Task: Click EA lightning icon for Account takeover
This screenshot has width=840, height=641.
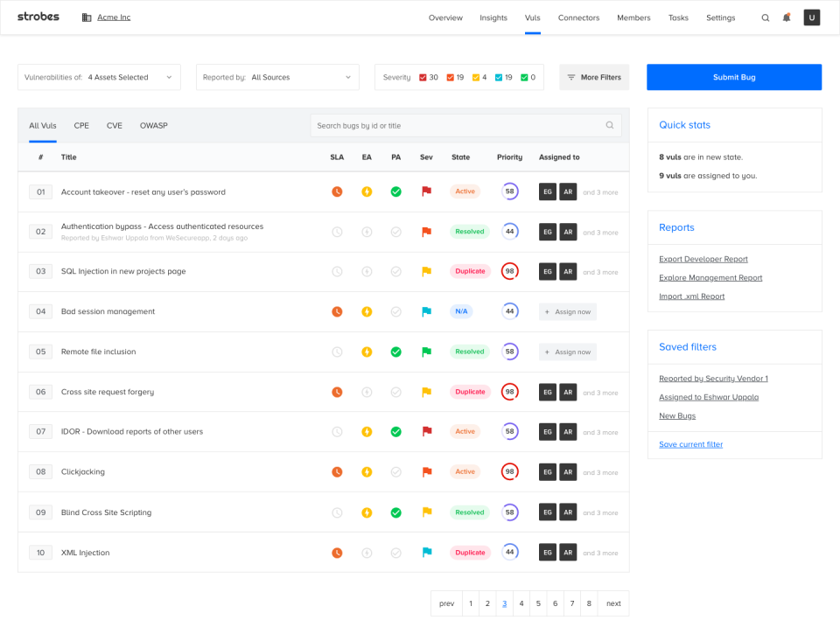Action: point(367,192)
